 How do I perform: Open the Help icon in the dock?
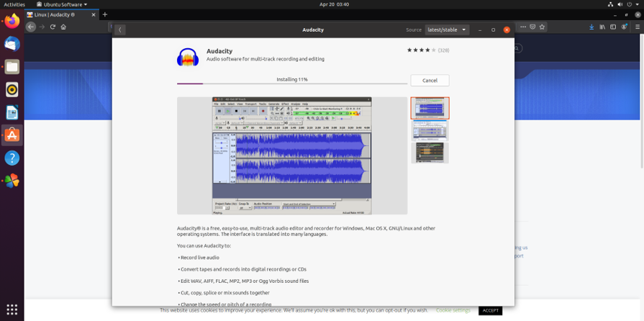12,158
